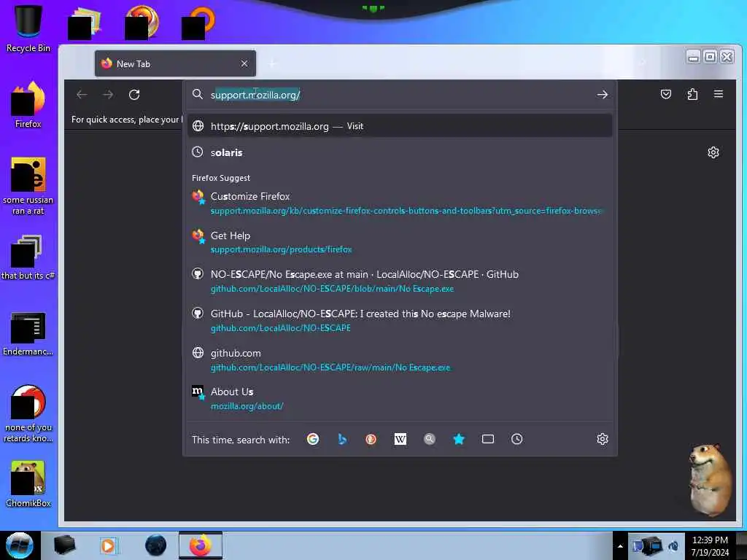Search this time with Bing

point(342,439)
